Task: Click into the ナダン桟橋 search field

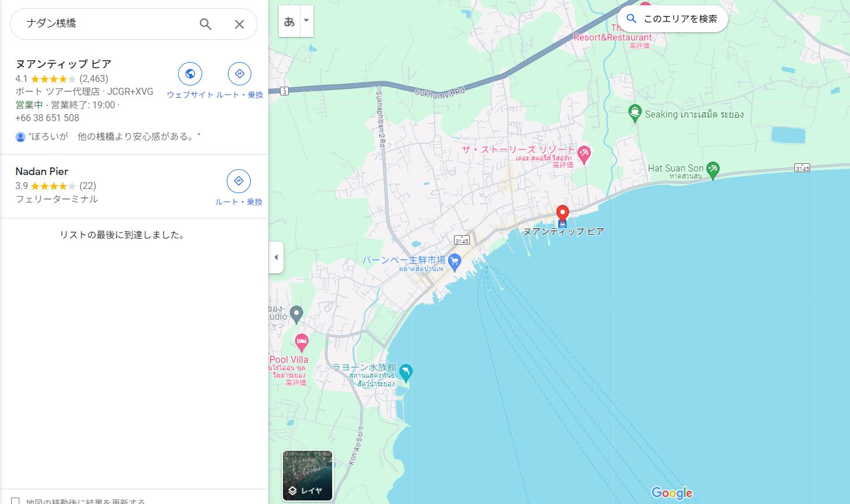Action: coord(105,24)
